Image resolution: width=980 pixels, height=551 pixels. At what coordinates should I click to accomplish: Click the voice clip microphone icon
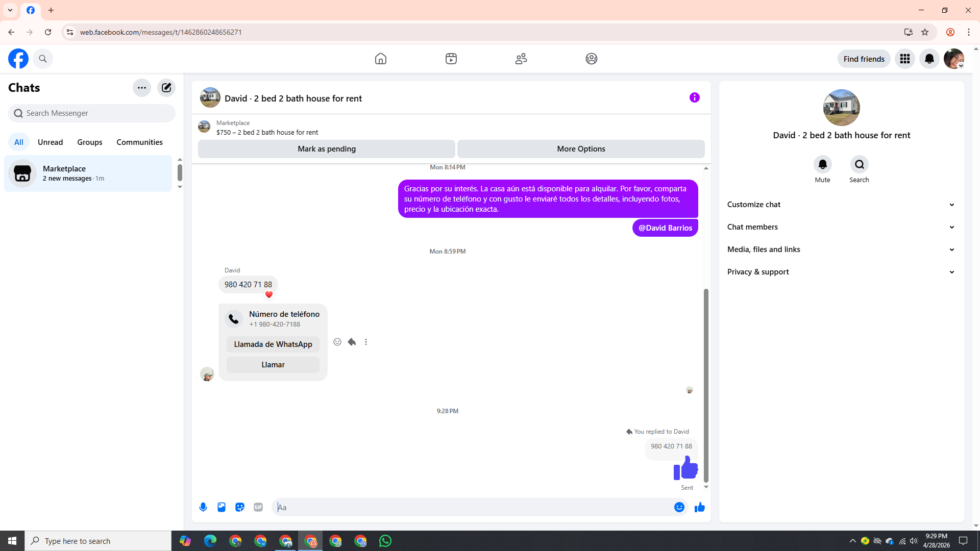click(x=203, y=507)
